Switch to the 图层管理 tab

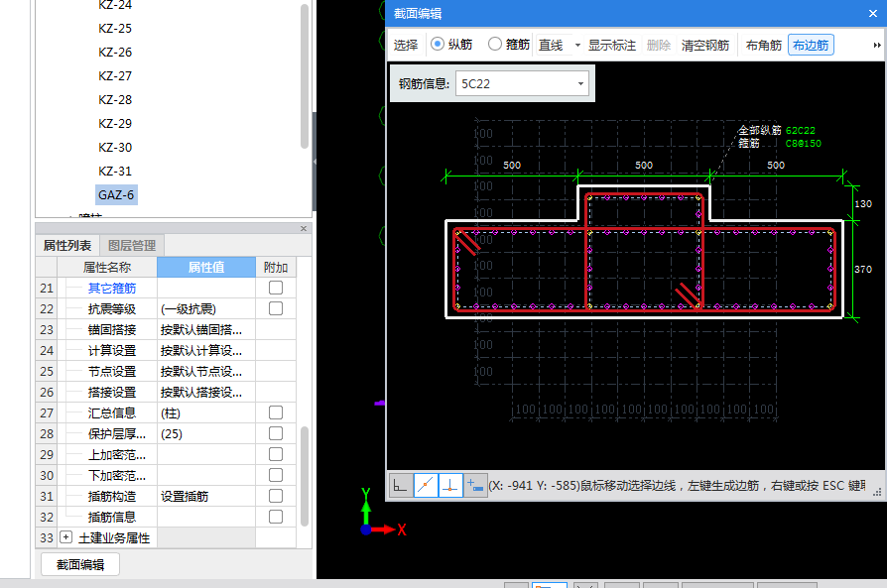point(132,245)
